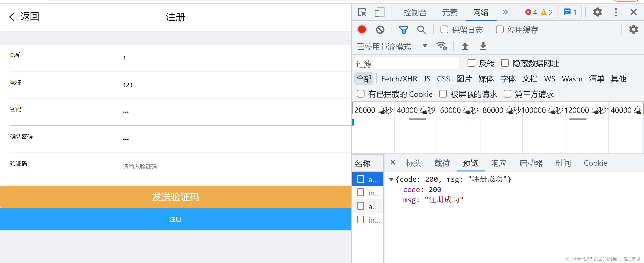
Task: Clear the network log
Action: coord(380,30)
